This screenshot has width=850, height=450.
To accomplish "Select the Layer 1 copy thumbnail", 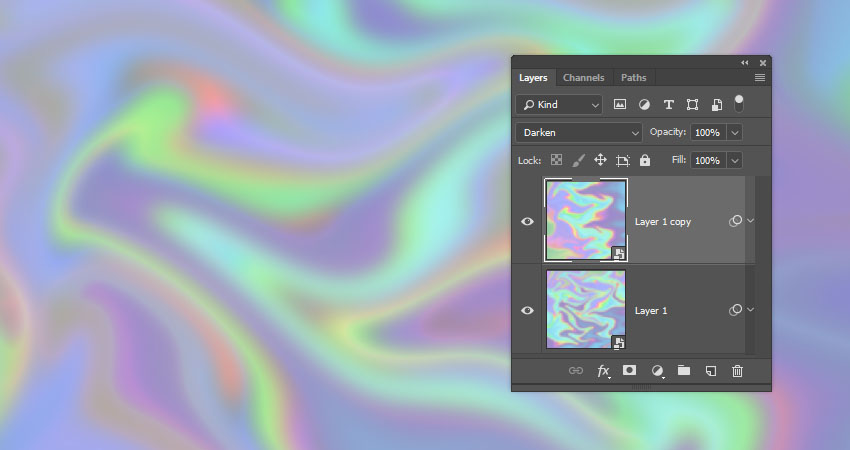I will coord(586,220).
